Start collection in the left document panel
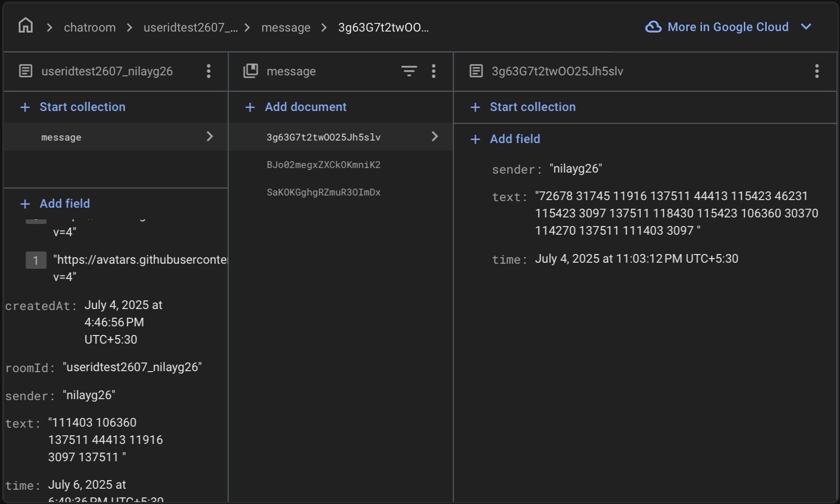840x504 pixels. click(82, 107)
